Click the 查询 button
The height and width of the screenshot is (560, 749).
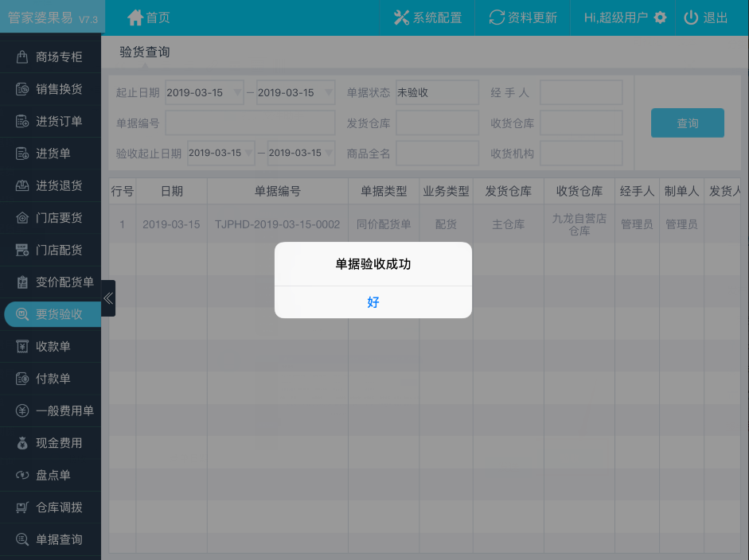pos(688,123)
